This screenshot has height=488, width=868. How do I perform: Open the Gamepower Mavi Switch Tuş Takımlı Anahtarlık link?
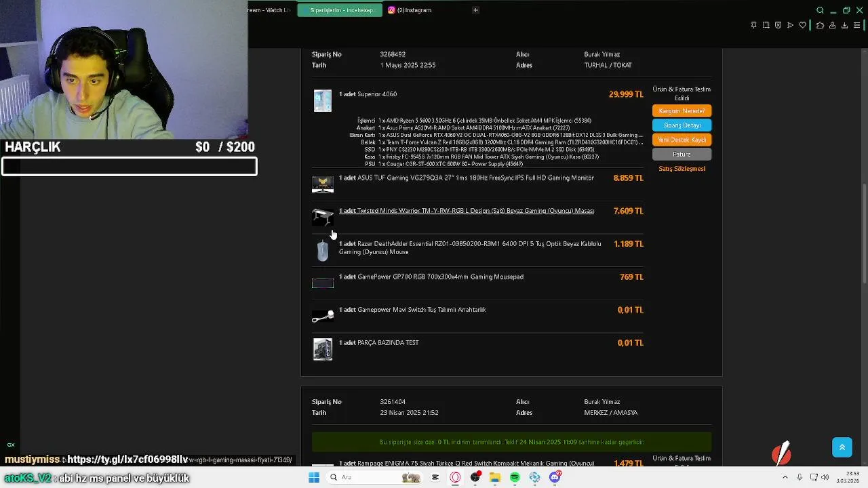click(x=412, y=310)
